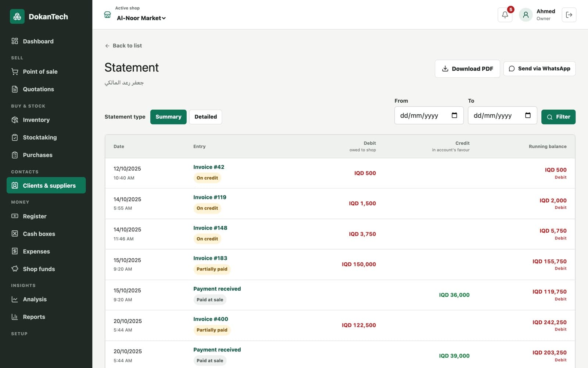Click the Download PDF button
The height and width of the screenshot is (368, 588).
(x=467, y=69)
